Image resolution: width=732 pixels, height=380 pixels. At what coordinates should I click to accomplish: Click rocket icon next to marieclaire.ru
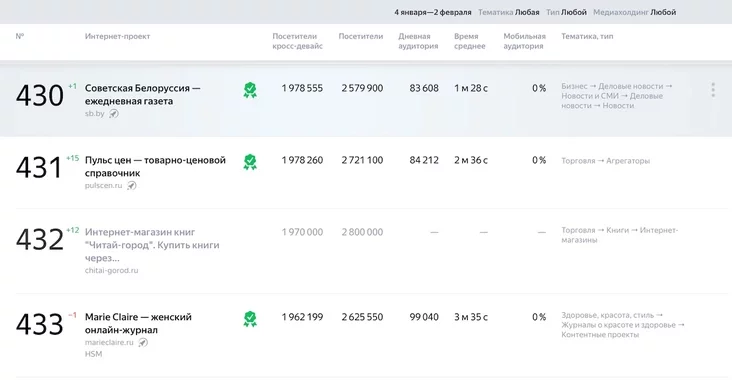[143, 342]
